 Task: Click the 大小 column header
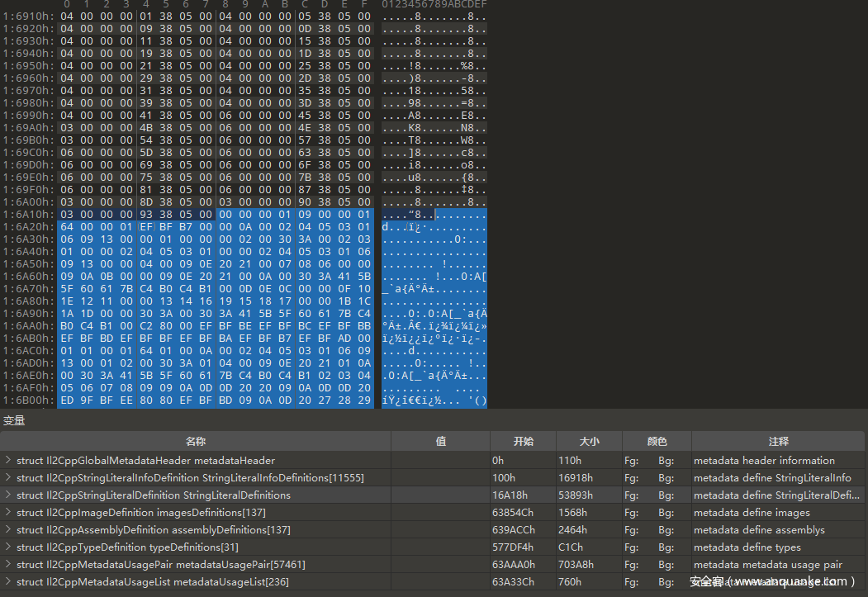click(x=589, y=442)
